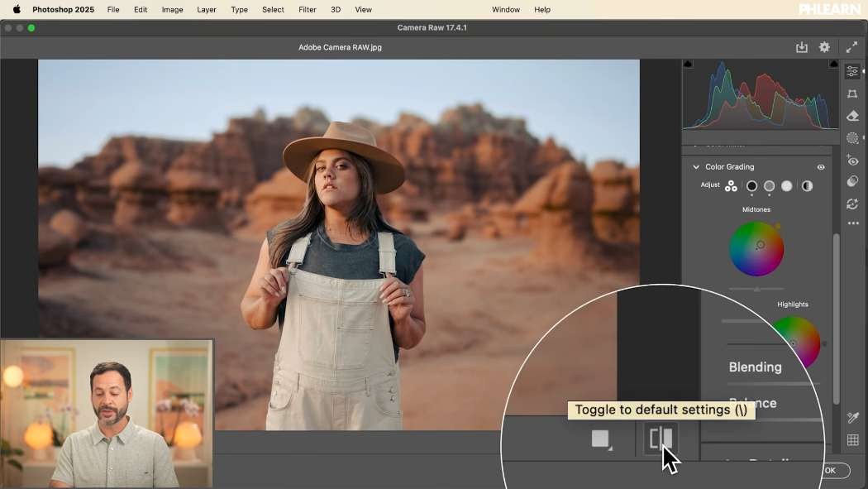Open the three-dot more options menu
This screenshot has width=868, height=489.
click(853, 223)
